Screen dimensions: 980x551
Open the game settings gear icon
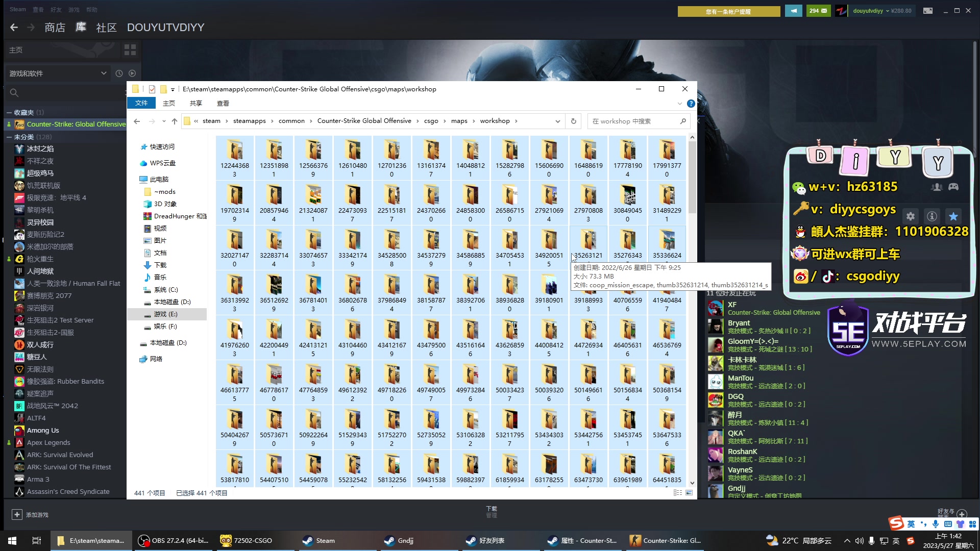tap(911, 216)
